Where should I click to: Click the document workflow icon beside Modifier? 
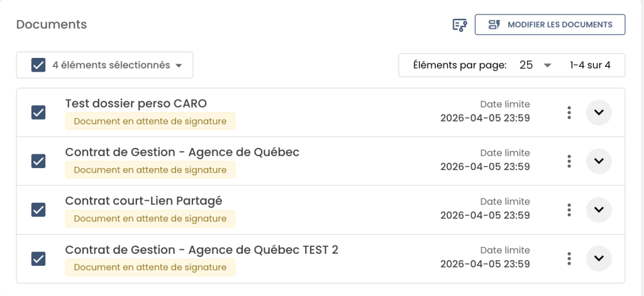click(460, 25)
